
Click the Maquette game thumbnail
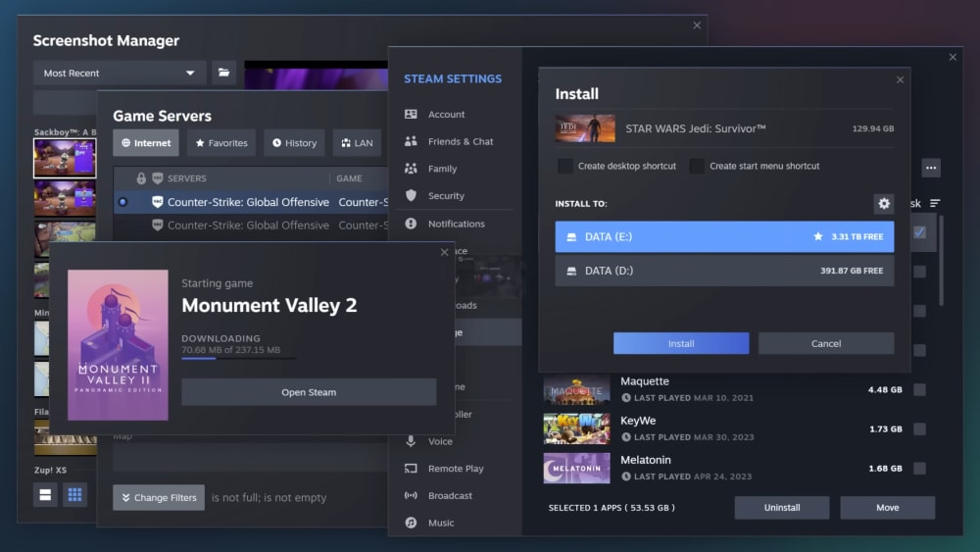[x=577, y=390]
